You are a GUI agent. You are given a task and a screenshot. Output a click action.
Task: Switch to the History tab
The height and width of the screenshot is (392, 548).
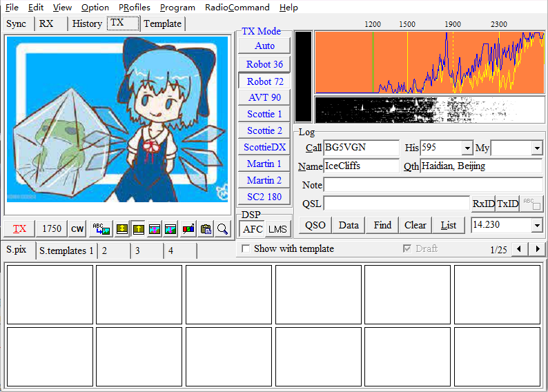87,23
